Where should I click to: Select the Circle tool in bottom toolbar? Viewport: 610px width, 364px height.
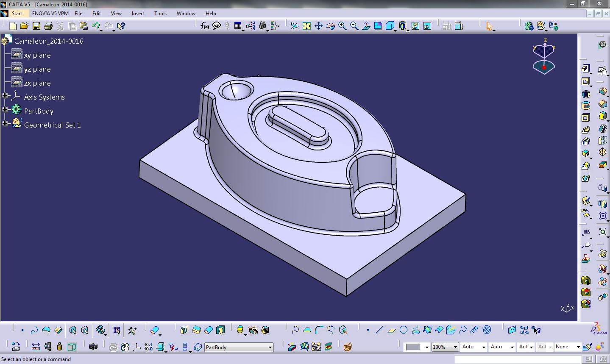coord(404,330)
